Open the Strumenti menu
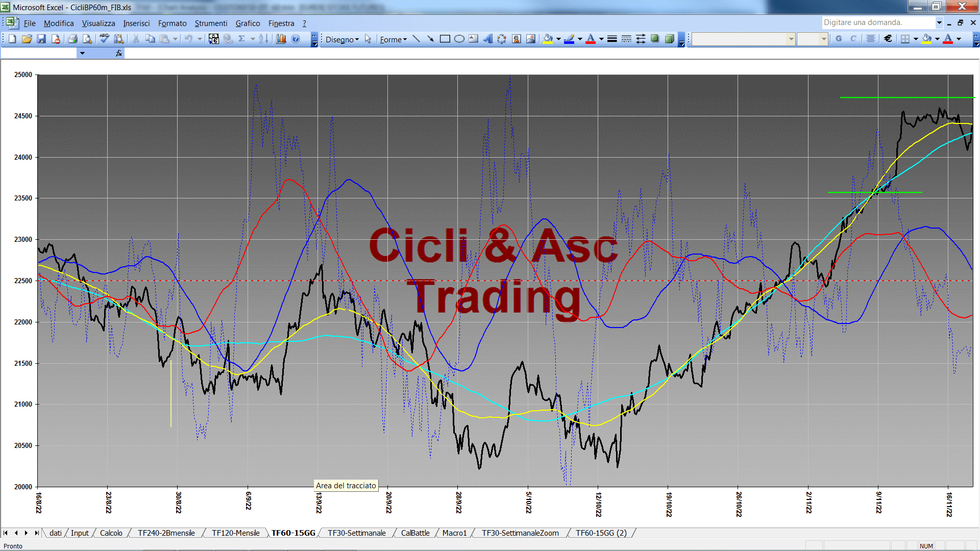 click(x=211, y=23)
